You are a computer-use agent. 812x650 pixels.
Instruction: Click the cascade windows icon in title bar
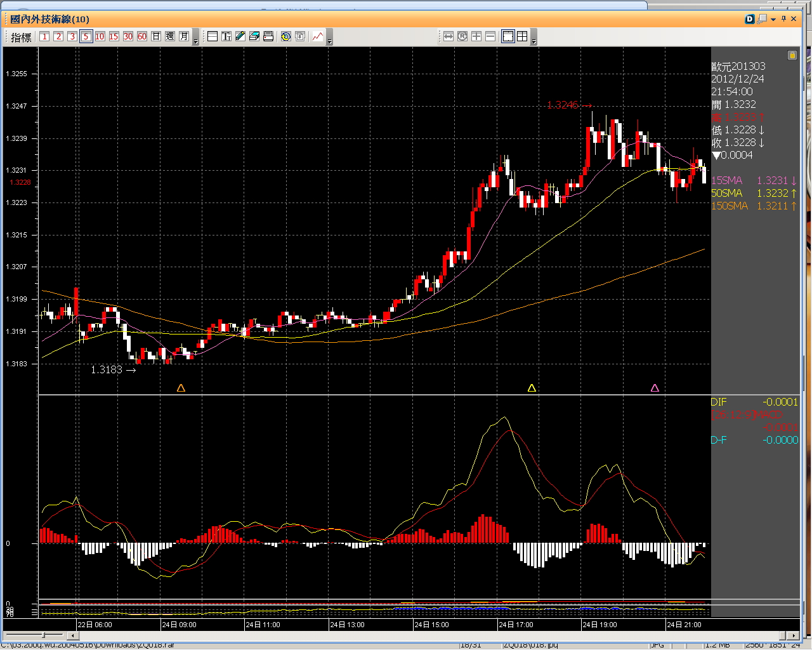762,19
